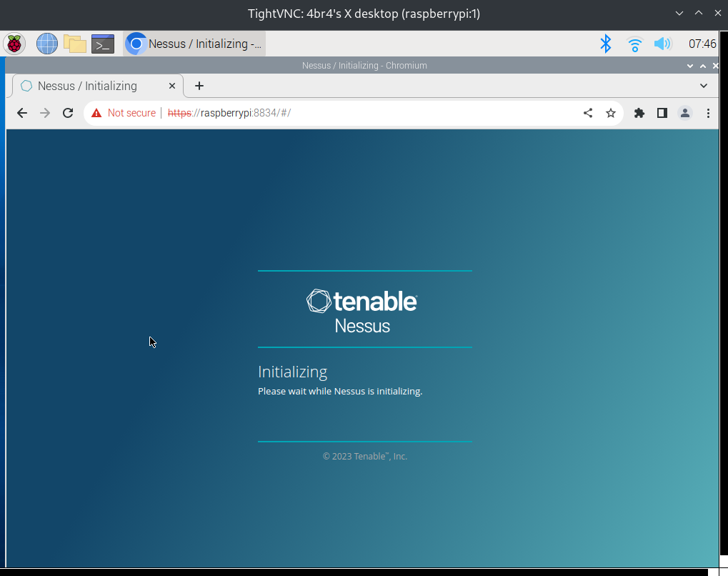Screen dimensions: 728x576
Task: Open the browser profile avatar
Action: (x=684, y=113)
